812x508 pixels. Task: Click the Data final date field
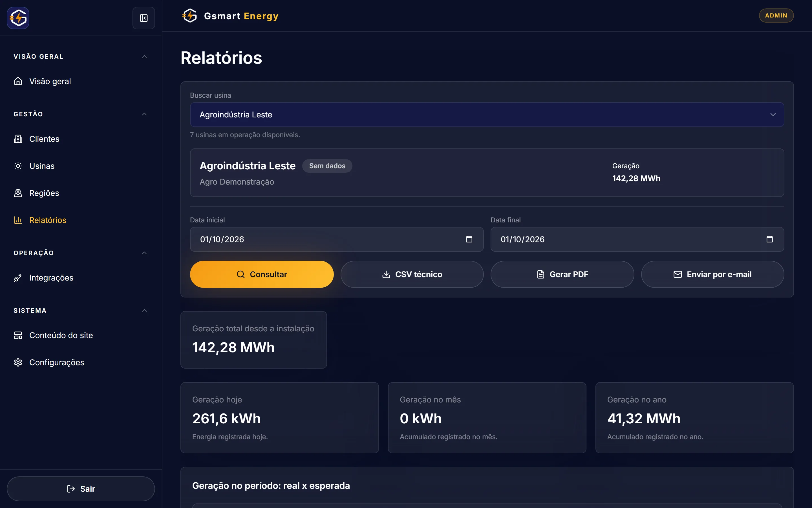[637, 239]
